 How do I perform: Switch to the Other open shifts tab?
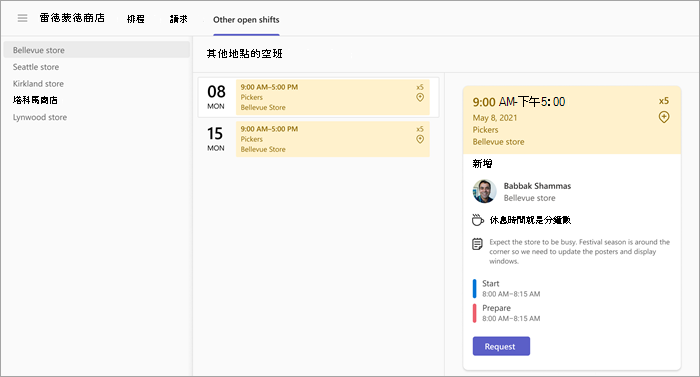point(246,20)
